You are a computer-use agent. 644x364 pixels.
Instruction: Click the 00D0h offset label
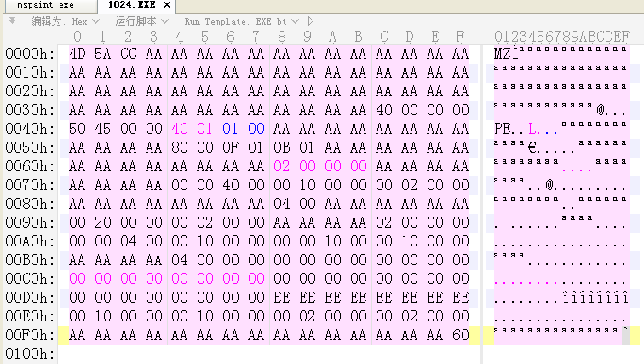tap(30, 297)
